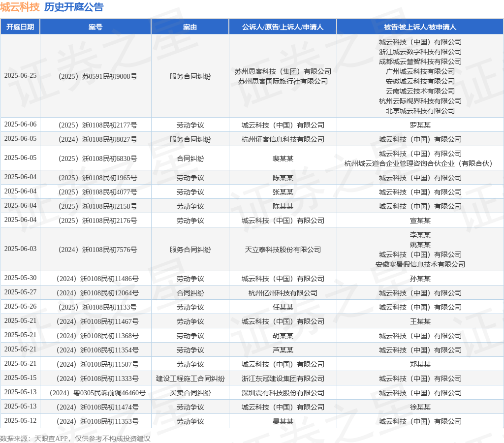Image resolution: width=504 pixels, height=443 pixels.
Task: Click case cause 建设工程施工合同纠纷
Action: tap(190, 379)
